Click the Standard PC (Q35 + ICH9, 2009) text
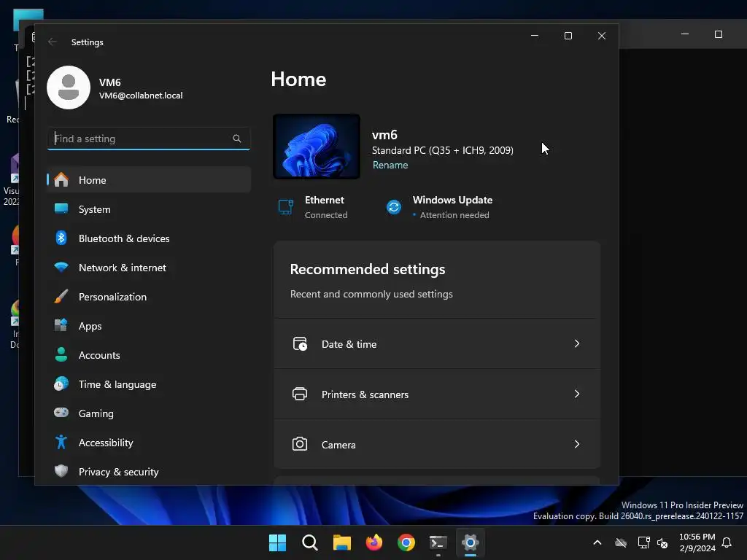Image resolution: width=747 pixels, height=560 pixels. [x=443, y=150]
